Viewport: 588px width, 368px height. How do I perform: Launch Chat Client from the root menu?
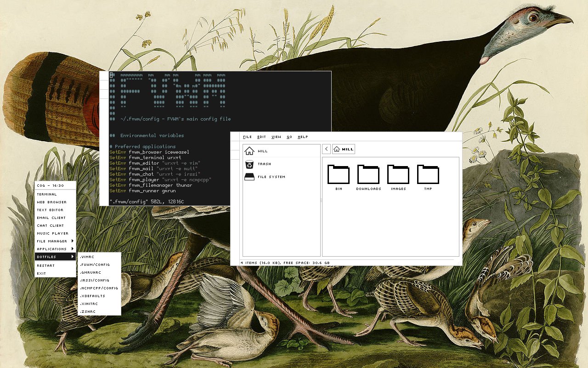tap(55, 225)
